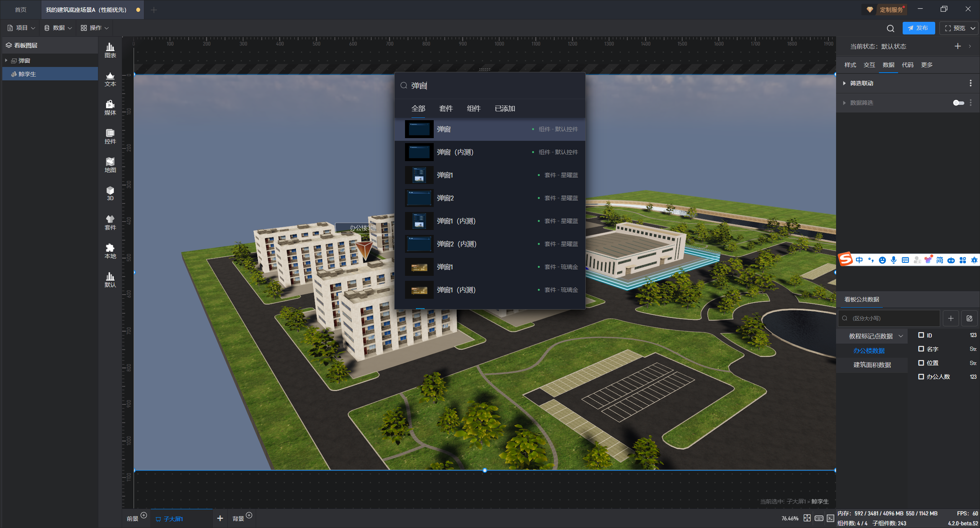The image size is (980, 528).
Task: Select 建筑面积数据 dataset entry
Action: pyautogui.click(x=872, y=365)
